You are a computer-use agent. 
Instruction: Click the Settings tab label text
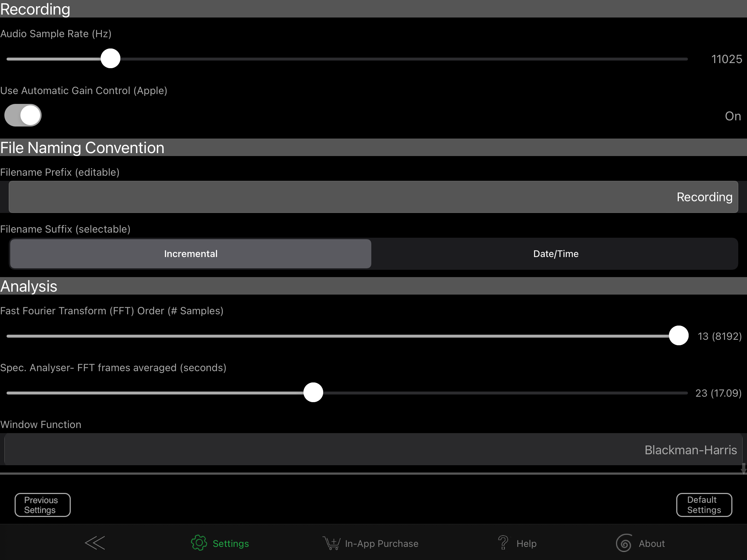click(x=231, y=544)
